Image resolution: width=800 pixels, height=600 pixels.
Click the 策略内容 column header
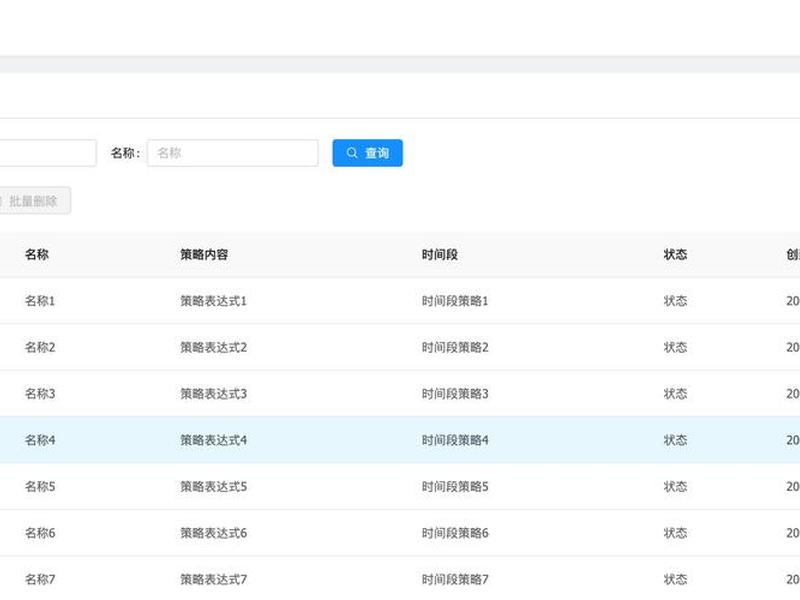[204, 254]
